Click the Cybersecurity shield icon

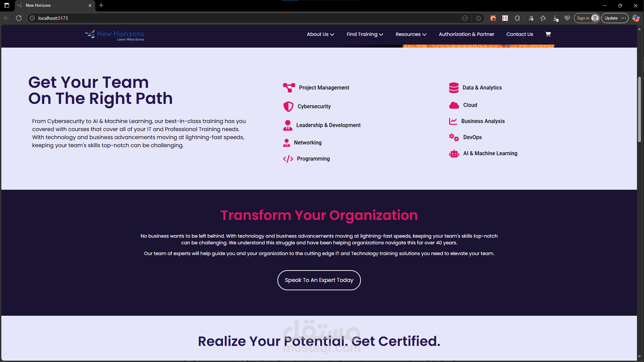288,107
